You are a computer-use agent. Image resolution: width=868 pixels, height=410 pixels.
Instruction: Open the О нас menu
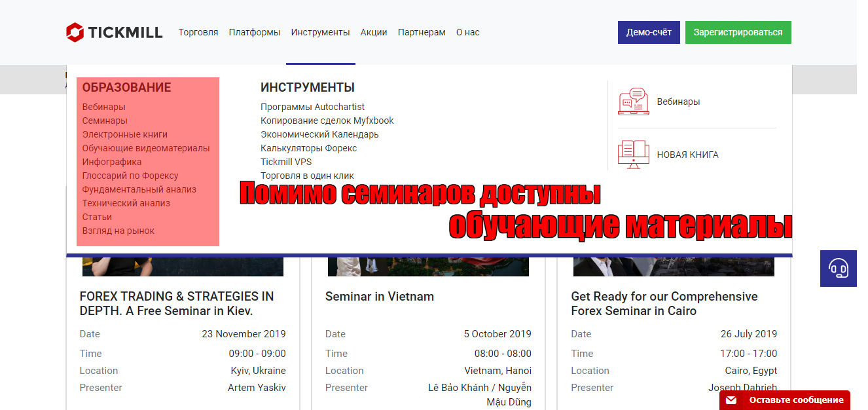pyautogui.click(x=468, y=32)
